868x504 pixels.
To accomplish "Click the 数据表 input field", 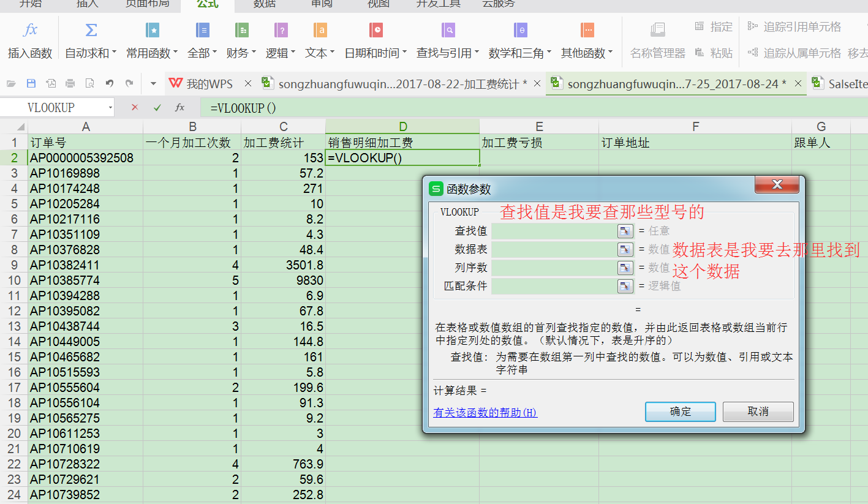I will click(554, 249).
